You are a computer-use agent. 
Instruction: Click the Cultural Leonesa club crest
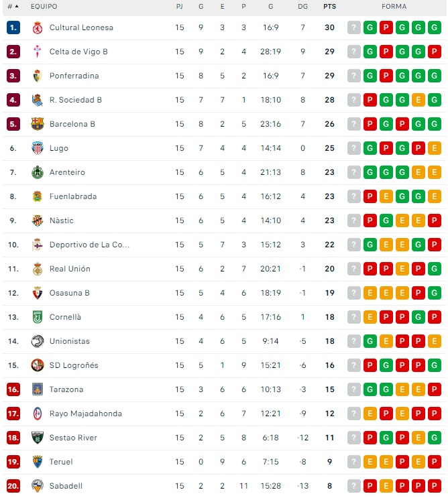tap(38, 27)
